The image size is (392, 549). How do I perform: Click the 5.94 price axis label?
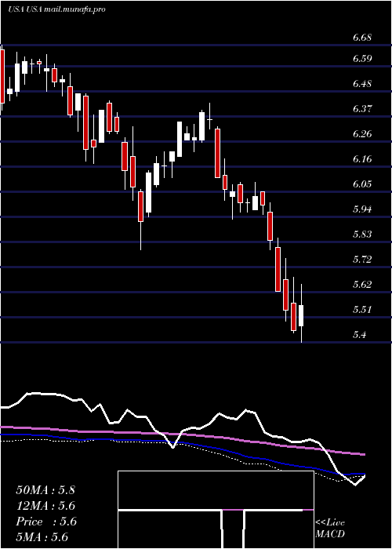(362, 209)
